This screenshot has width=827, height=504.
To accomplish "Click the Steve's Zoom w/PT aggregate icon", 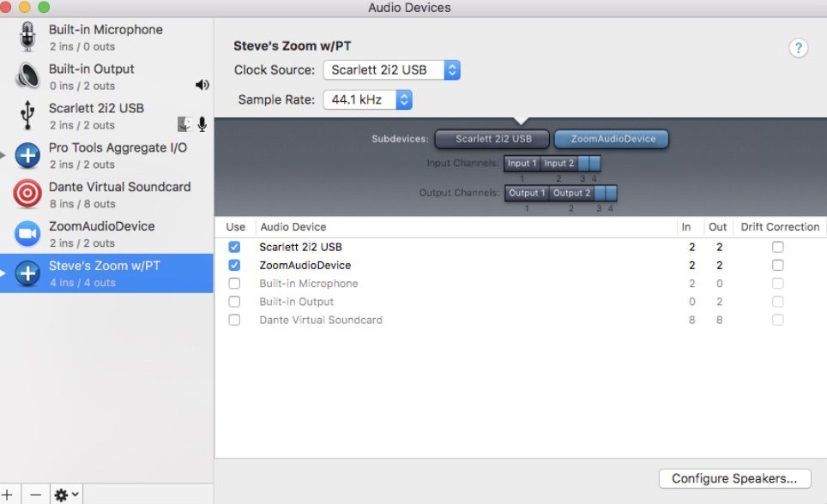I will tap(27, 273).
